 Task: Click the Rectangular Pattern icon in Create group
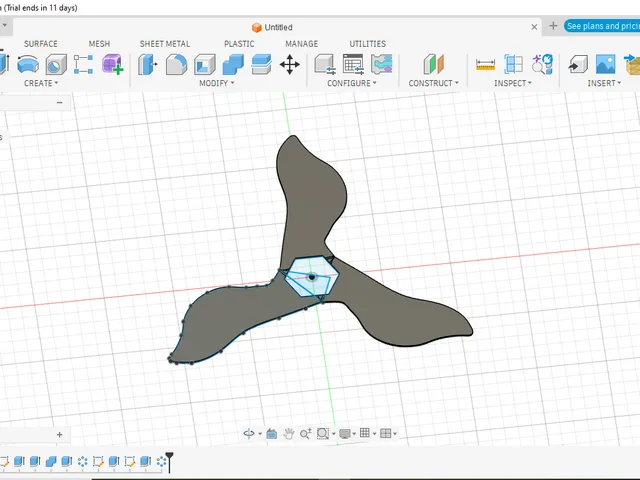tap(83, 64)
